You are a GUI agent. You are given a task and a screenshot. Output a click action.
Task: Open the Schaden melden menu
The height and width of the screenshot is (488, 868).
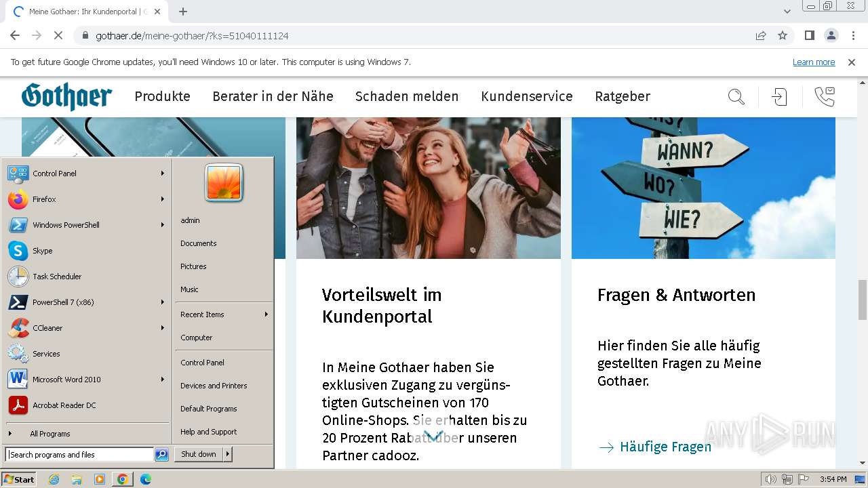(407, 96)
